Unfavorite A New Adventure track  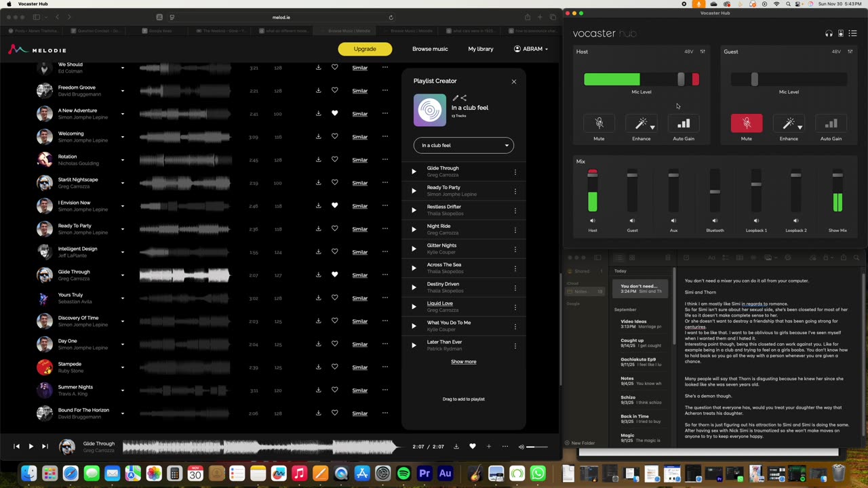334,113
